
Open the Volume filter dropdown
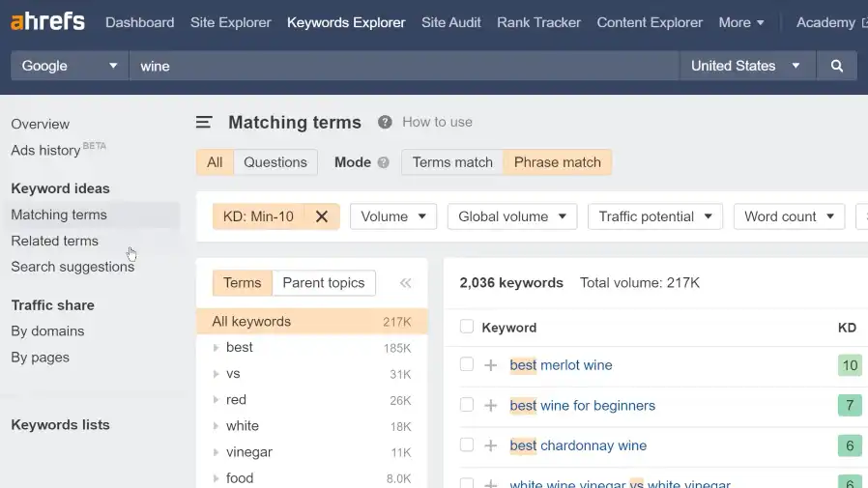point(393,216)
